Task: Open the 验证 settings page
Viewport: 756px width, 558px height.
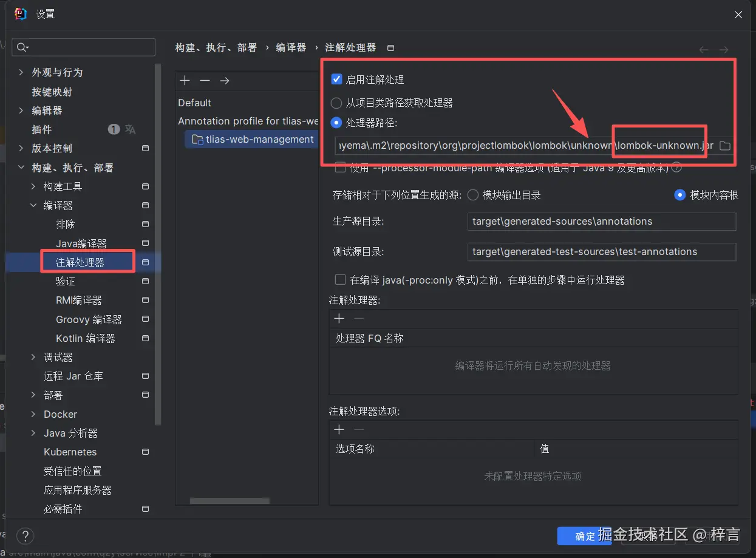Action: coord(66,281)
